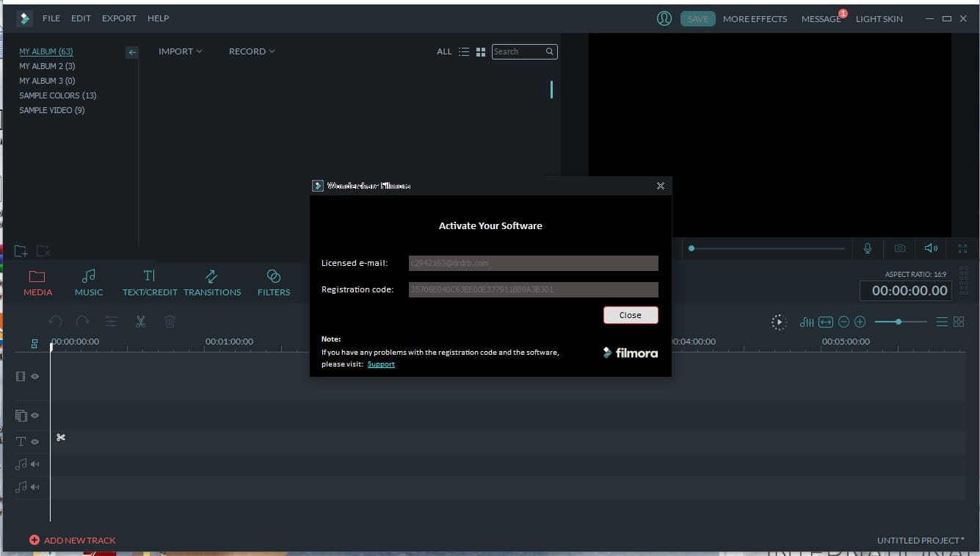Select SAMPLE COLORS (13) album
This screenshot has width=980, height=556.
[x=58, y=95]
